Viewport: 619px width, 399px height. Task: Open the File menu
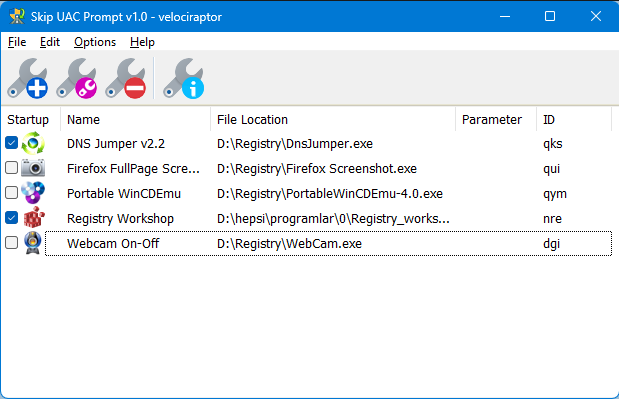[x=17, y=42]
